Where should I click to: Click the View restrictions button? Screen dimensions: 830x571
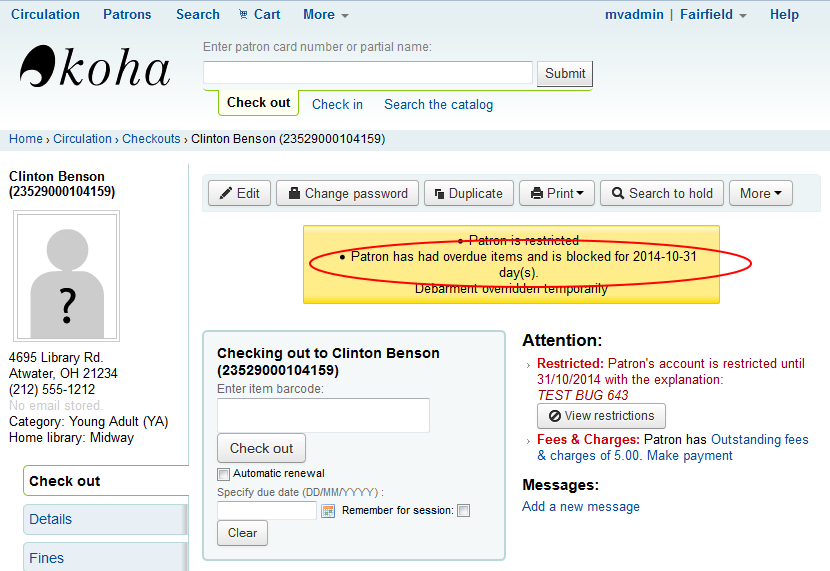601,416
